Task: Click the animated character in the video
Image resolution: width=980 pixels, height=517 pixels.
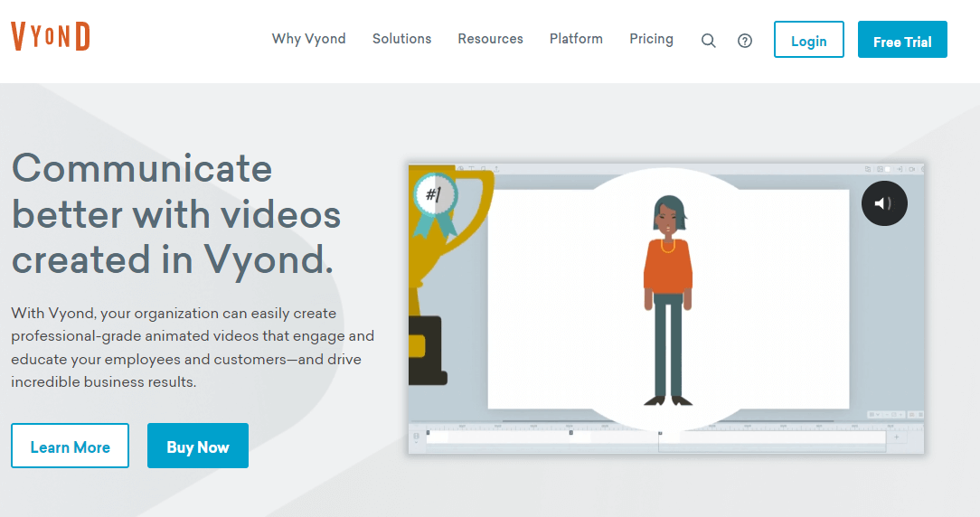Action: 668,301
